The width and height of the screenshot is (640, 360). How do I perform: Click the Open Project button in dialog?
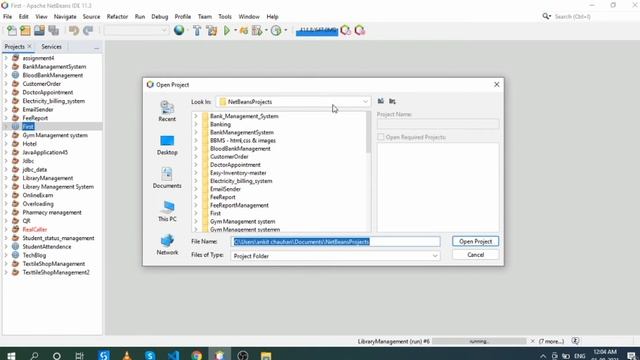click(475, 241)
